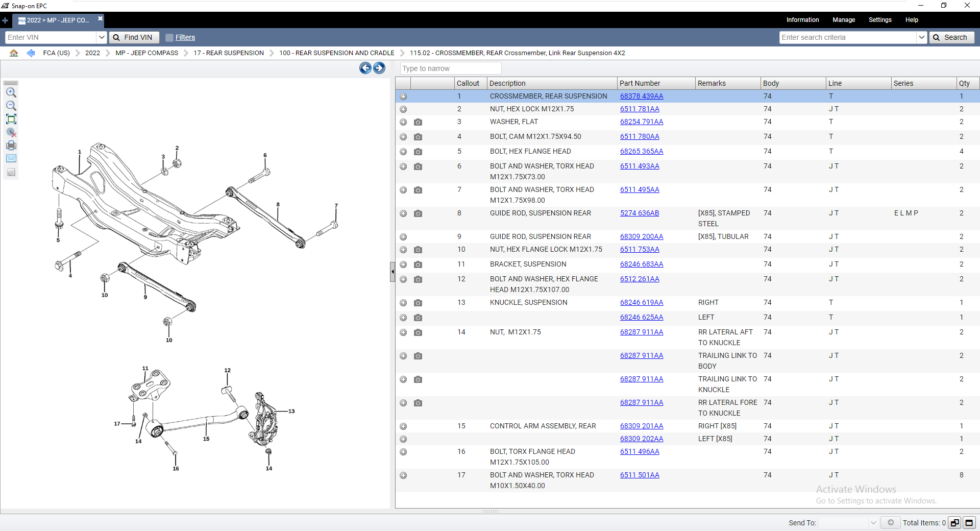Image resolution: width=980 pixels, height=531 pixels.
Task: Click the zoom in magnifier tool
Action: pos(11,92)
